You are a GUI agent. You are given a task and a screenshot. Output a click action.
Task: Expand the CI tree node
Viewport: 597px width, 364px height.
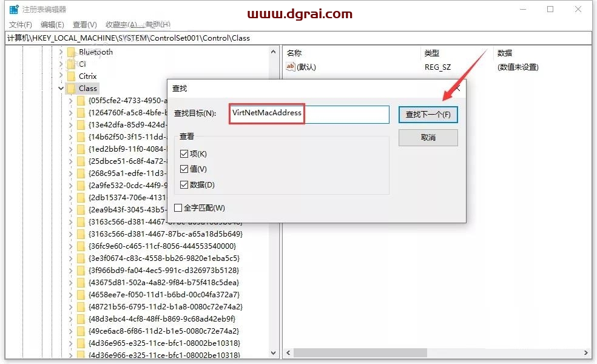pos(61,64)
